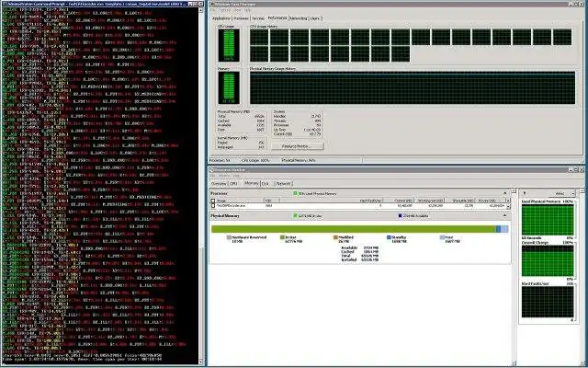Open Resource Monitor Monitor menu
588x368 pixels.
224,176
